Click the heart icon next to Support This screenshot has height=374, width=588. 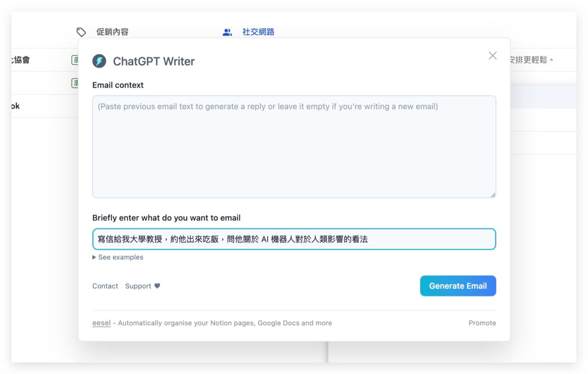[x=157, y=286]
